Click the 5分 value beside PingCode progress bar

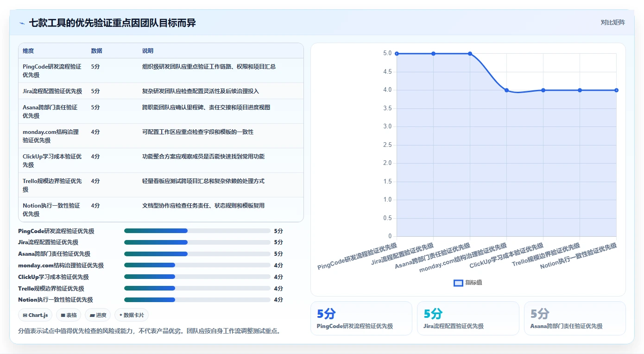point(278,231)
